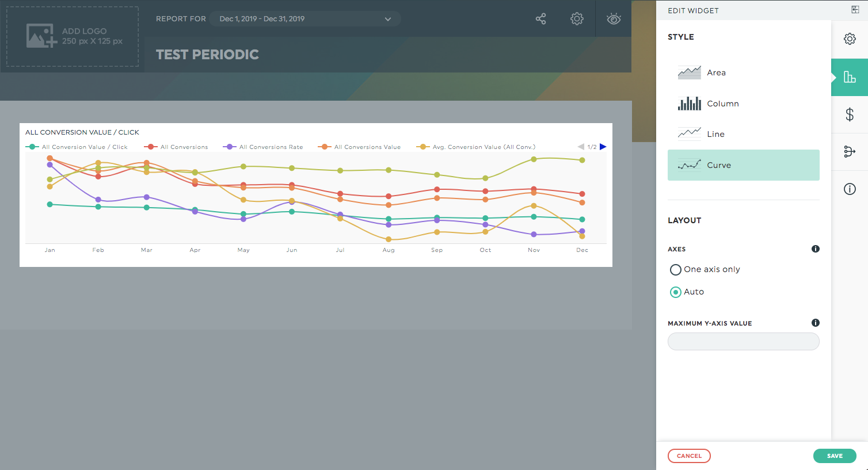Go to next legend page with right arrow
The height and width of the screenshot is (470, 868).
(603, 147)
